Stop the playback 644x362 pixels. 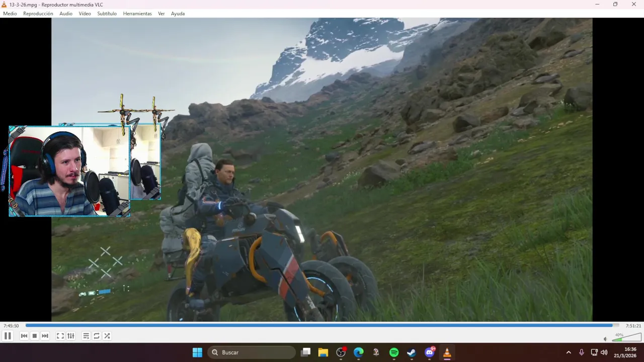click(x=35, y=336)
